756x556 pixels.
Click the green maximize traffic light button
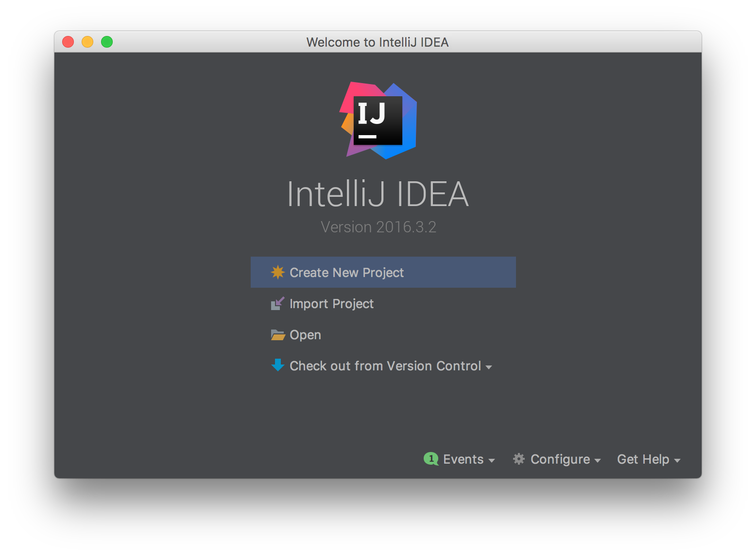pos(106,42)
